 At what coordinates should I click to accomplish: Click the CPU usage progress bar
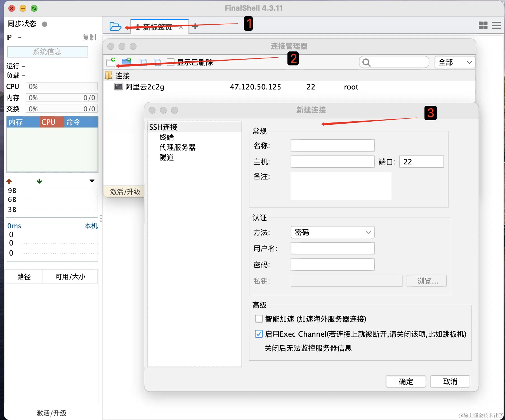pyautogui.click(x=62, y=86)
